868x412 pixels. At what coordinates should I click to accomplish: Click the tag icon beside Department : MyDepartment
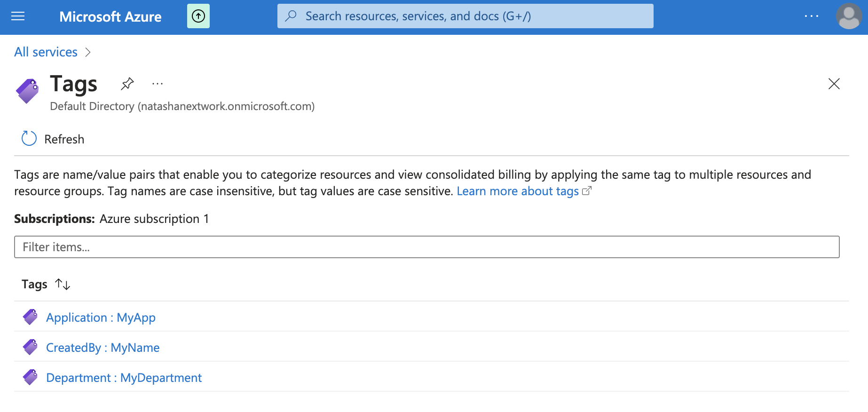[31, 377]
